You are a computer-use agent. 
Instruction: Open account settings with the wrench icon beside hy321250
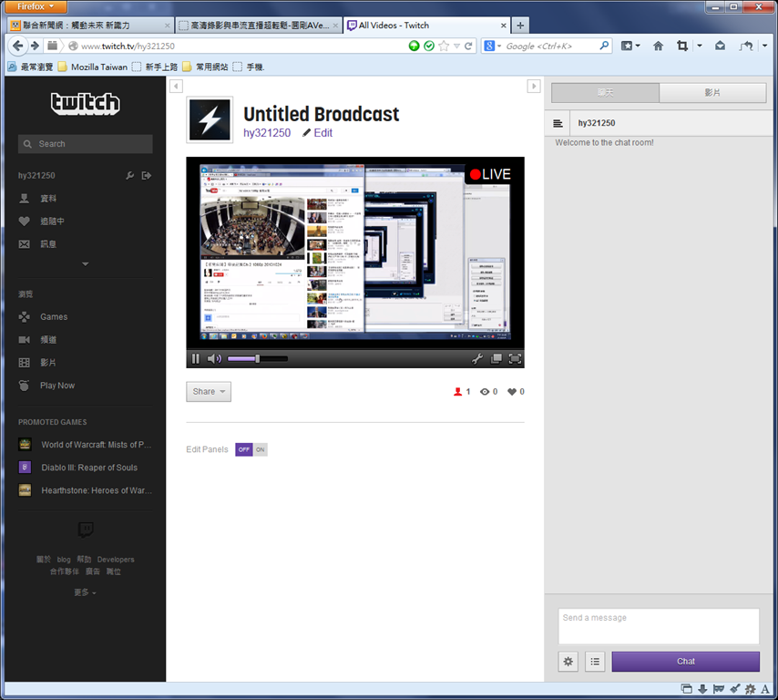coord(129,175)
